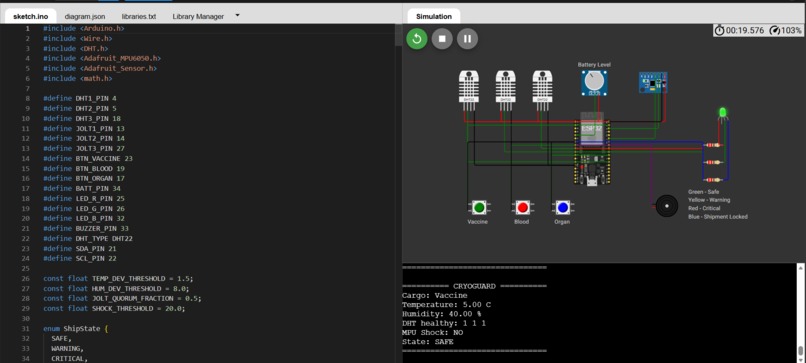This screenshot has height=363, width=806.
Task: Click the '#define SDA_PIN 21' line
Action: click(80, 248)
